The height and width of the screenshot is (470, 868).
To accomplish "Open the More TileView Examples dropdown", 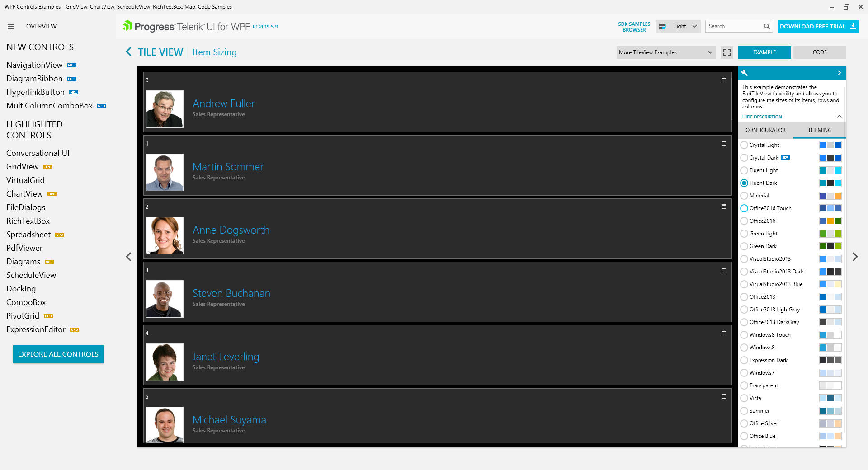I will [x=666, y=52].
